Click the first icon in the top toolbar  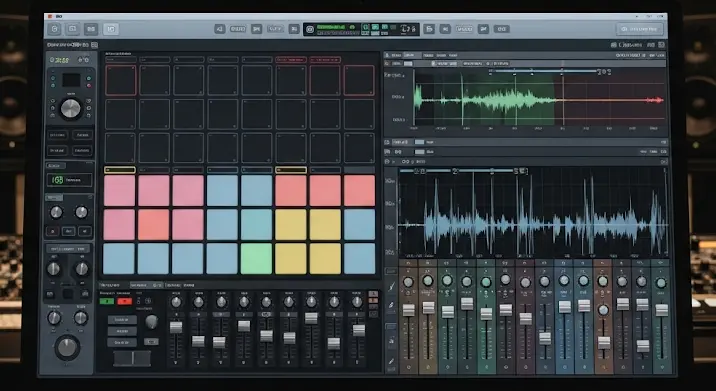tap(55, 29)
